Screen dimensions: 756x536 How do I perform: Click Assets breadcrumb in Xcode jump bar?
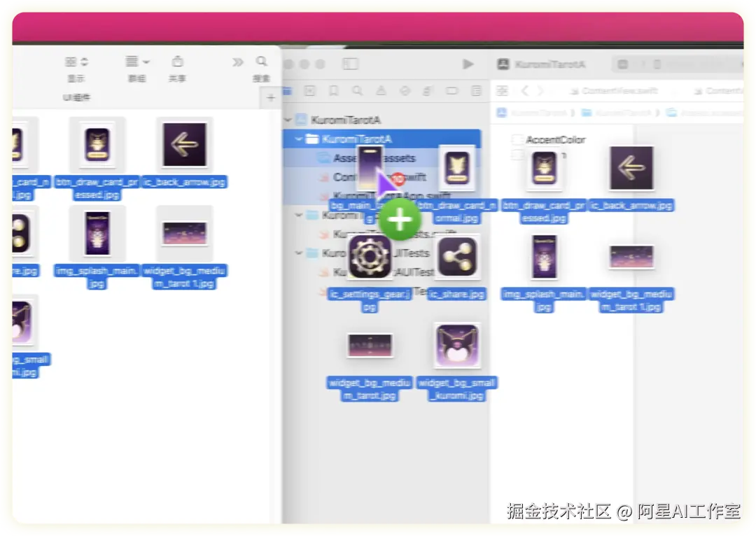(704, 113)
